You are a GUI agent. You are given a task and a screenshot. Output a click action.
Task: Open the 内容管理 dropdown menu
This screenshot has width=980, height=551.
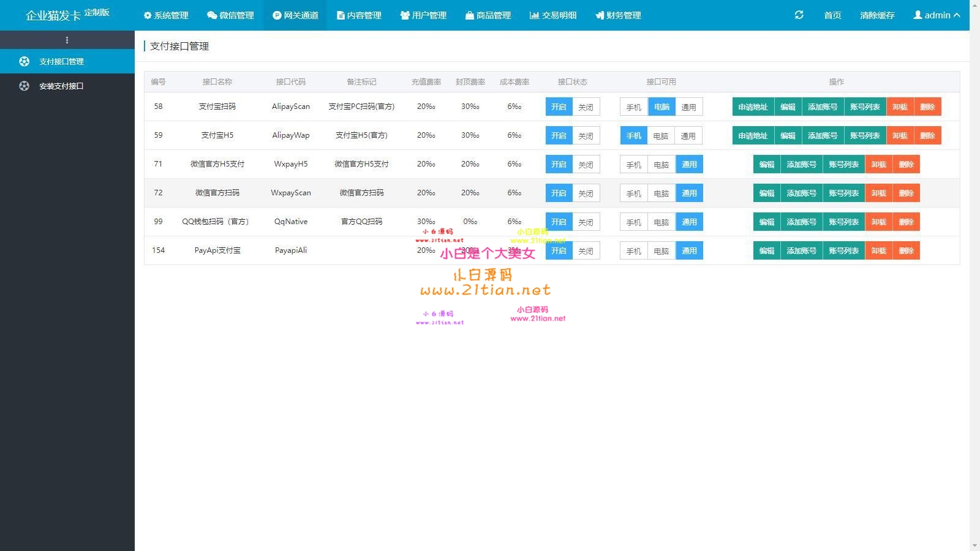point(358,15)
